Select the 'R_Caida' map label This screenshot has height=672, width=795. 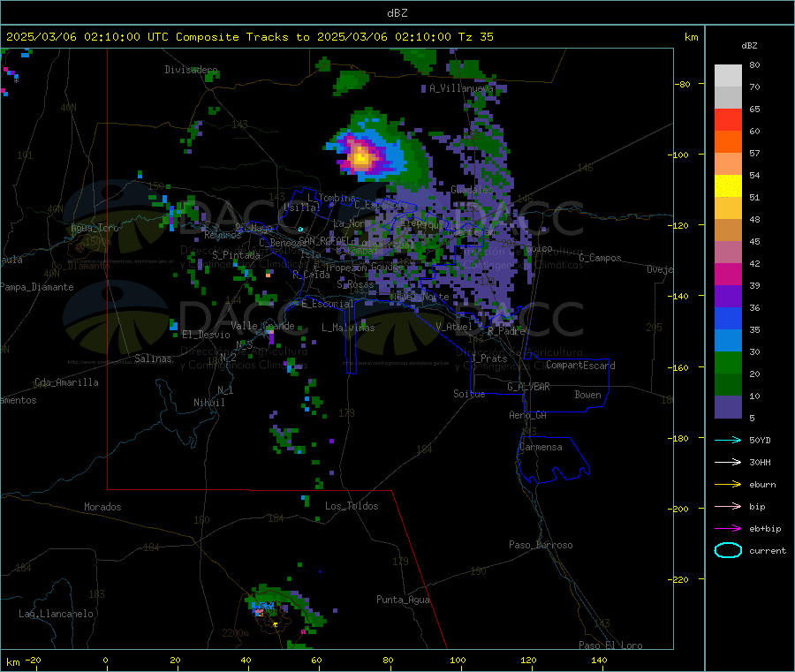coord(311,276)
